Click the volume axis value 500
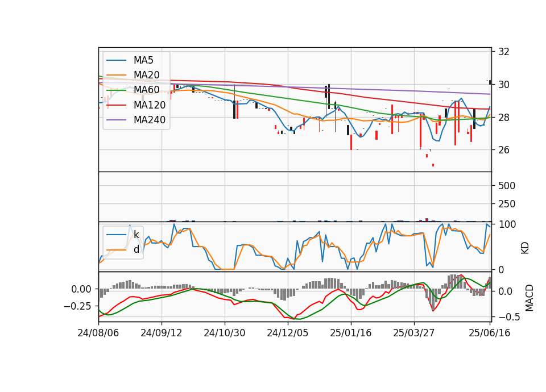Viewport: 546px width, 392px height. pos(507,186)
